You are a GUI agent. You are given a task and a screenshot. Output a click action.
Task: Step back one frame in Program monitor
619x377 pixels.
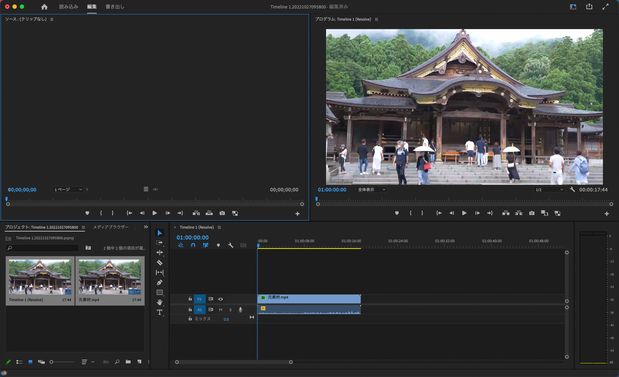(x=452, y=213)
